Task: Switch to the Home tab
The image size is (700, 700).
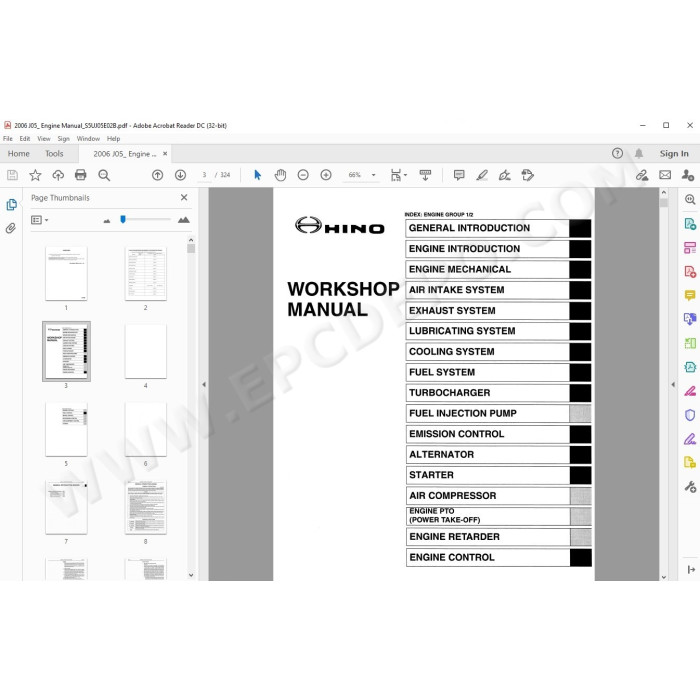Action: [19, 154]
